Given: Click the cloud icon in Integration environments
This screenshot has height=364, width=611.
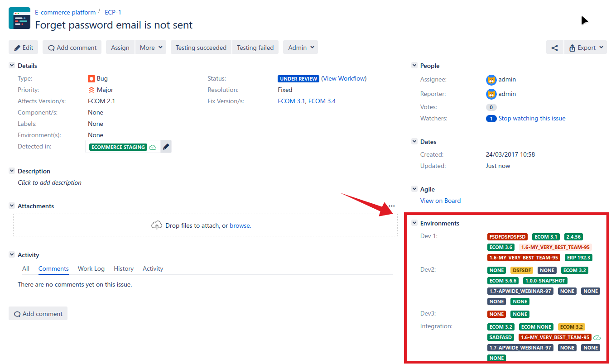Looking at the screenshot, I should (597, 338).
